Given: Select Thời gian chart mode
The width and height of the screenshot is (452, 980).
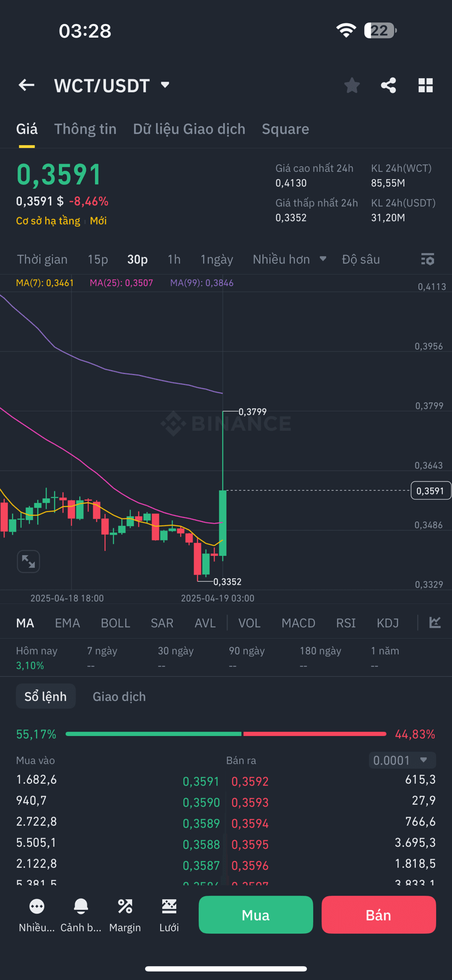Looking at the screenshot, I should click(42, 259).
